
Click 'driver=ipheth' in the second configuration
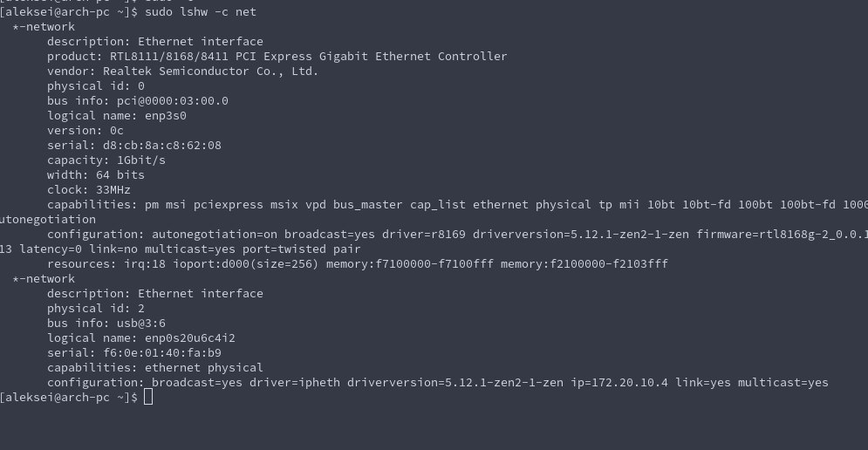tap(295, 383)
